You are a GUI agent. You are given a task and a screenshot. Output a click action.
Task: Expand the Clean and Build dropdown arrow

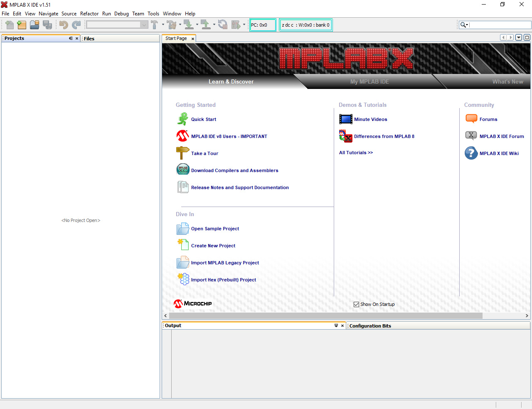pos(180,25)
